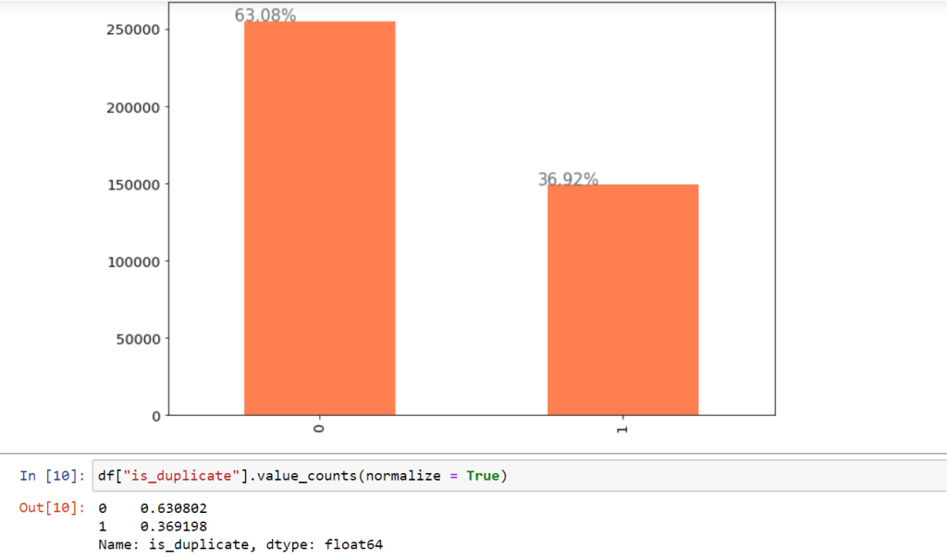
Task: Click the shorter orange bar for class 1
Action: 622,299
